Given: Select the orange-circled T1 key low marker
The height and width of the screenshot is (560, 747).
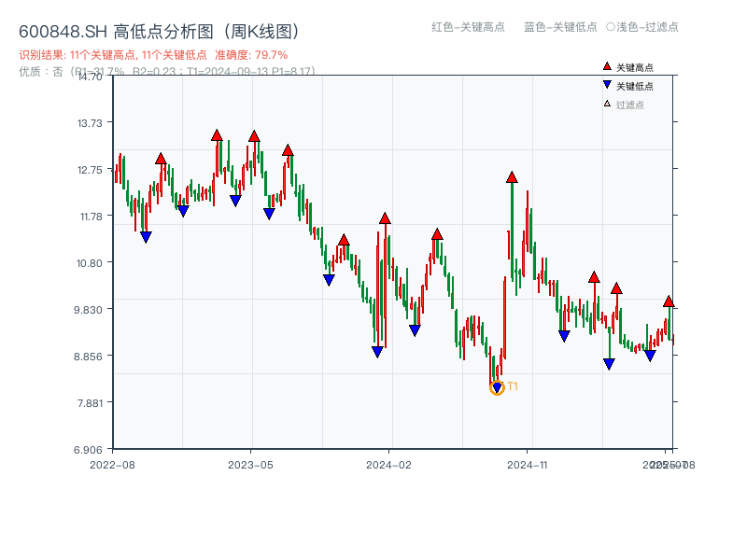Looking at the screenshot, I should click(x=497, y=387).
